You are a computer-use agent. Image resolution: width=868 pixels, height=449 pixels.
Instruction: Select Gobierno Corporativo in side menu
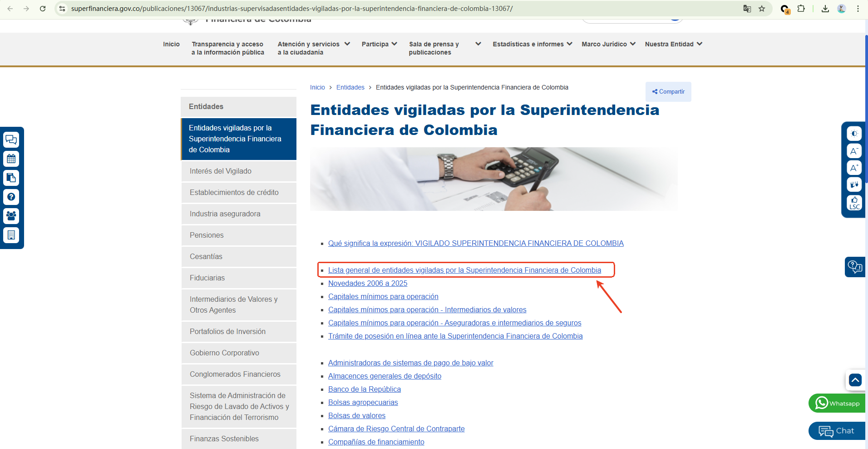pos(239,353)
